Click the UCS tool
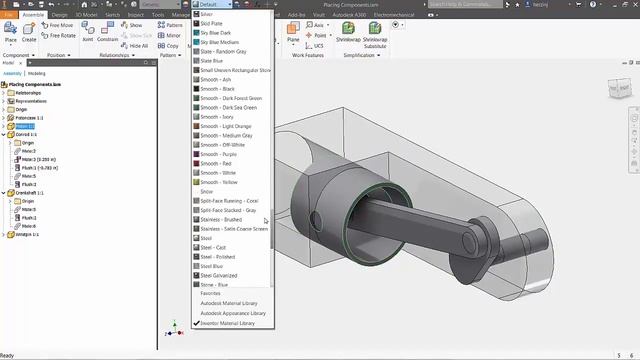640x360 pixels. click(x=314, y=46)
